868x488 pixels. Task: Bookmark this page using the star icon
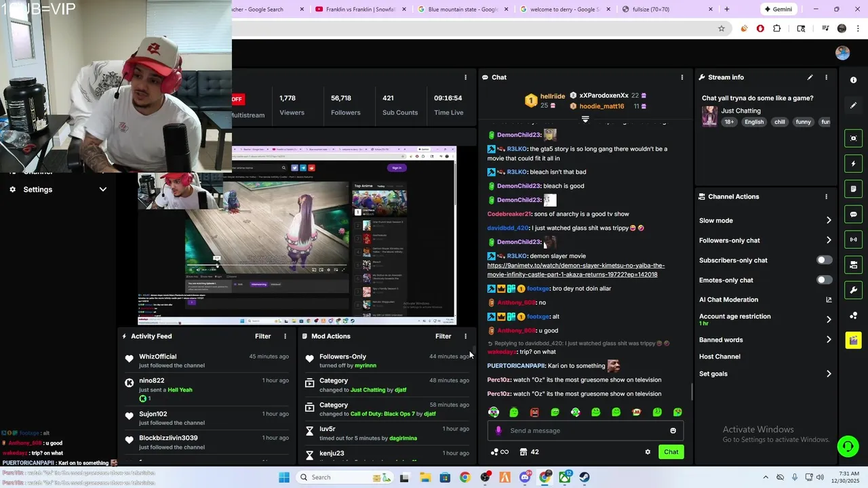[722, 28]
